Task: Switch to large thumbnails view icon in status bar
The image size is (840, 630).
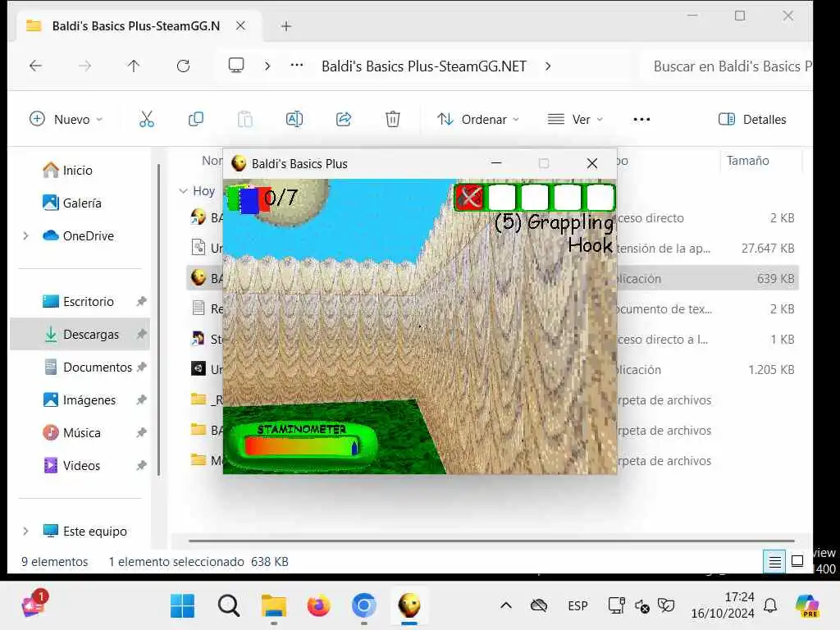Action: click(797, 561)
